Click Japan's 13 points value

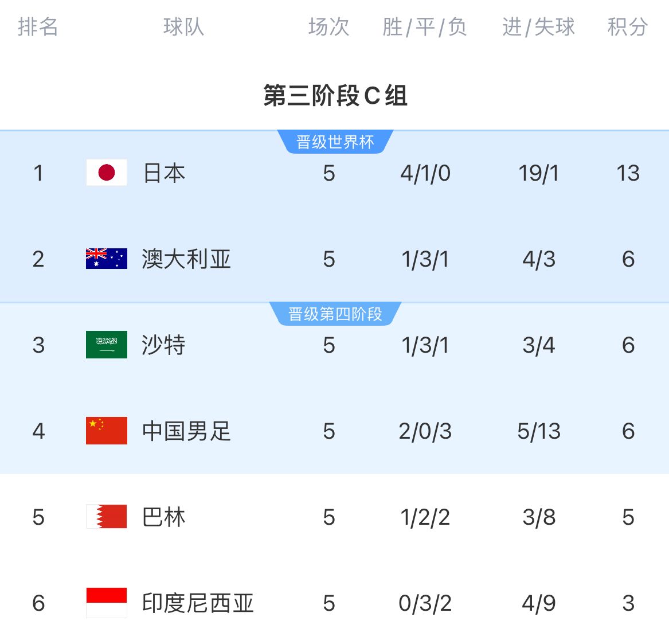tap(628, 173)
